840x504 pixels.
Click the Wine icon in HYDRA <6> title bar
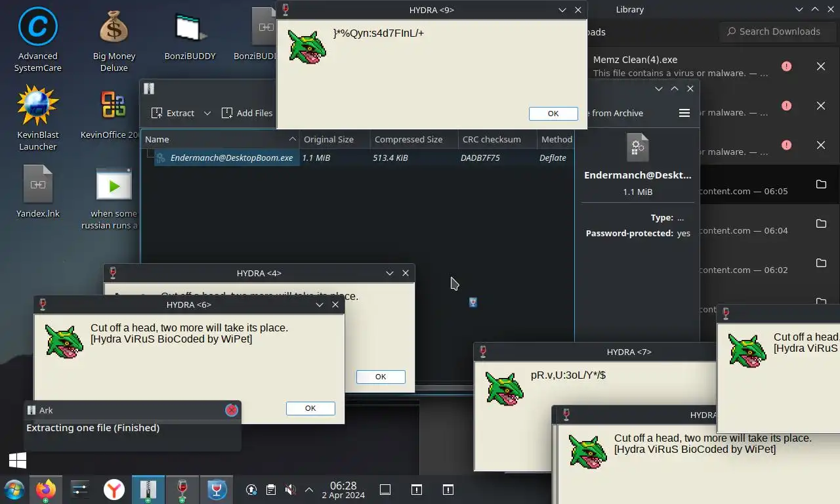(x=43, y=304)
